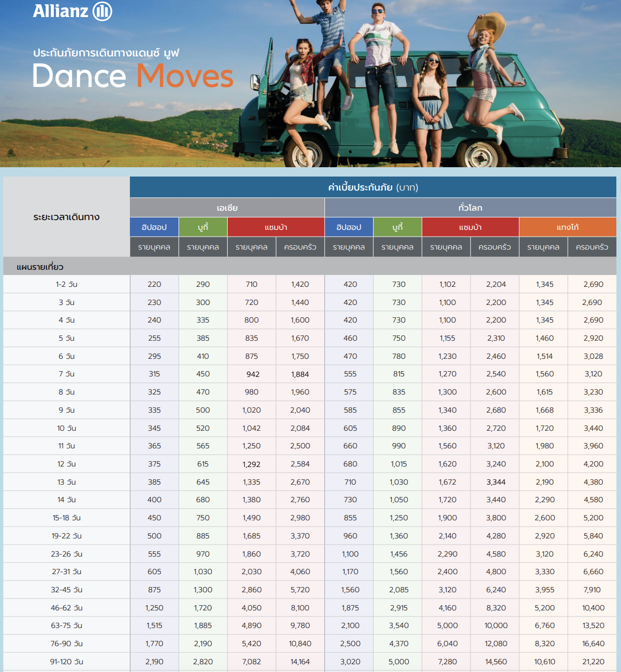This screenshot has height=672, width=621.
Task: Select the 'ทั่วโลก' region header
Action: pyautogui.click(x=470, y=208)
